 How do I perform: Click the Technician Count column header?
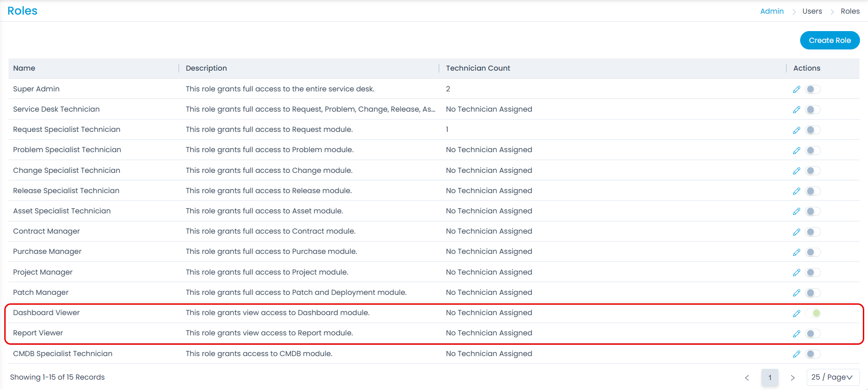click(478, 68)
